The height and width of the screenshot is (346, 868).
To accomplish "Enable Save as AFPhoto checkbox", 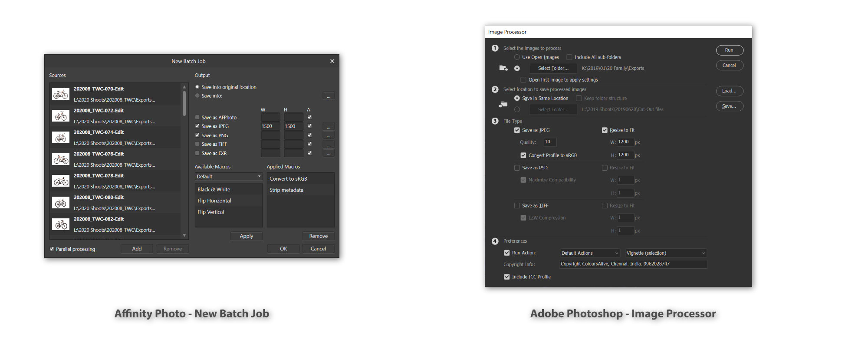I will tap(197, 118).
